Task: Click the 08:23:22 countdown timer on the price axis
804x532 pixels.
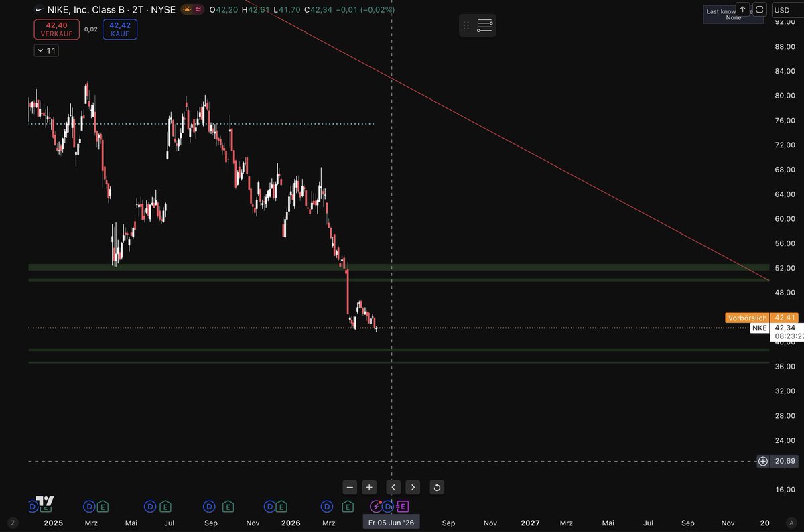Action: 789,336
